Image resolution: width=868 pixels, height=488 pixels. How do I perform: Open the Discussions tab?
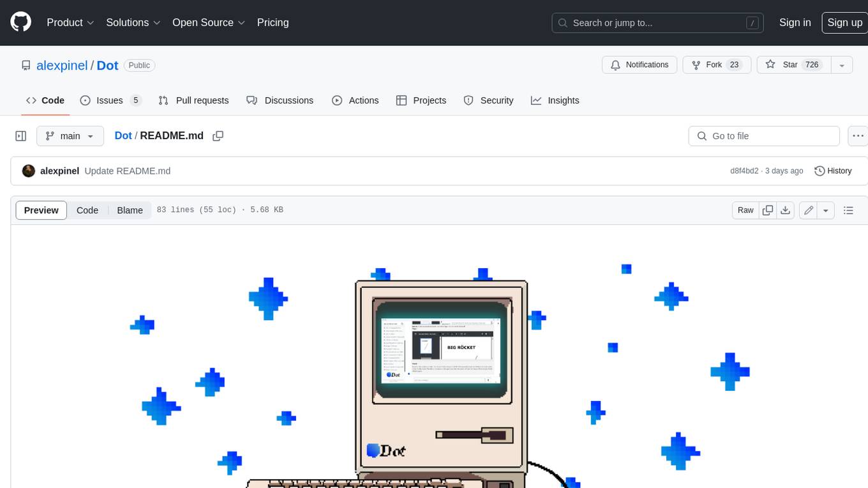pos(280,100)
